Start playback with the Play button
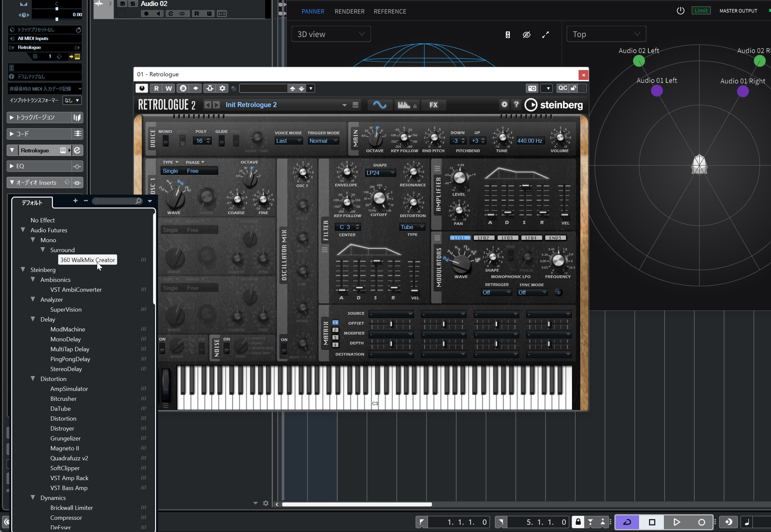The image size is (771, 532). (677, 522)
